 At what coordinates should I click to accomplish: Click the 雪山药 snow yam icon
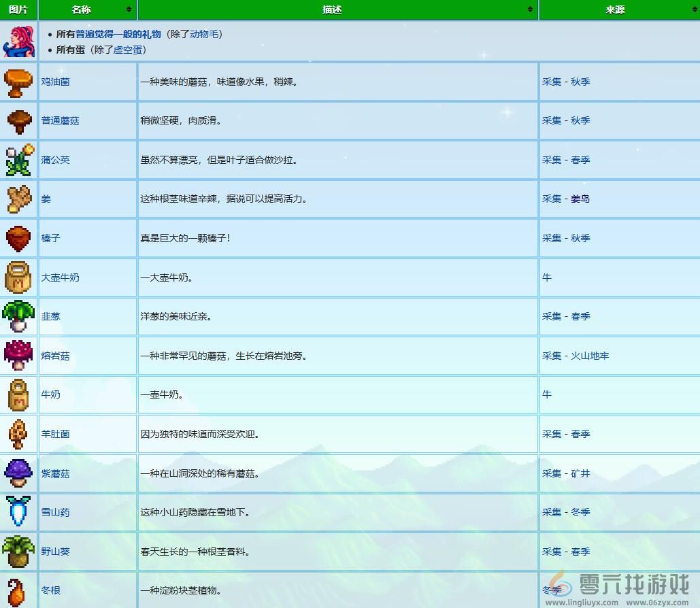[x=18, y=512]
